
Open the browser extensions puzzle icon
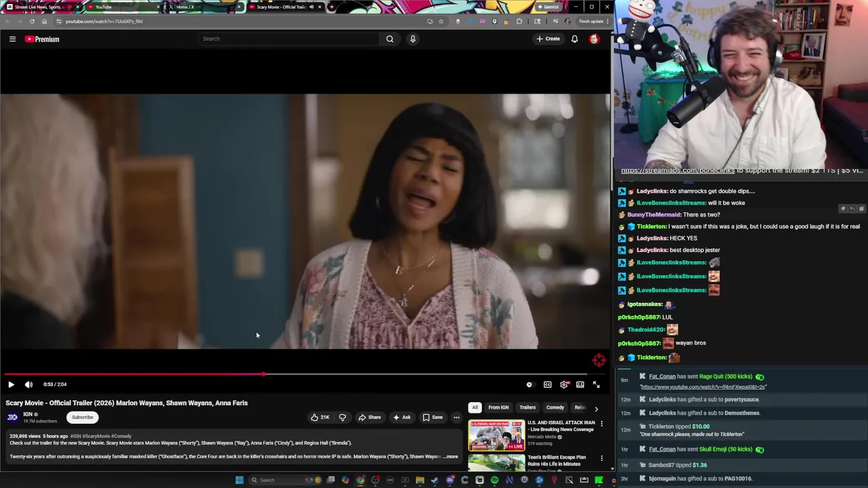(519, 21)
